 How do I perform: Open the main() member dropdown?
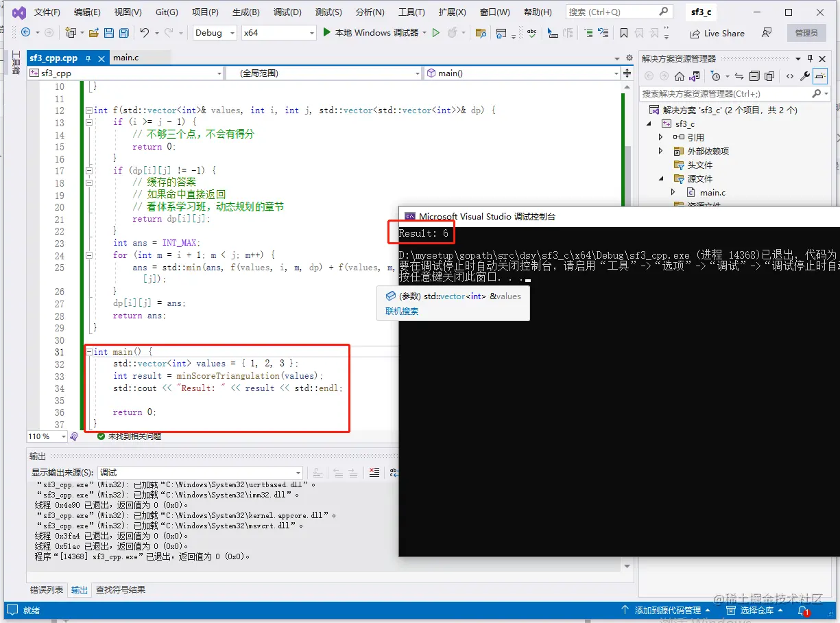click(x=521, y=73)
